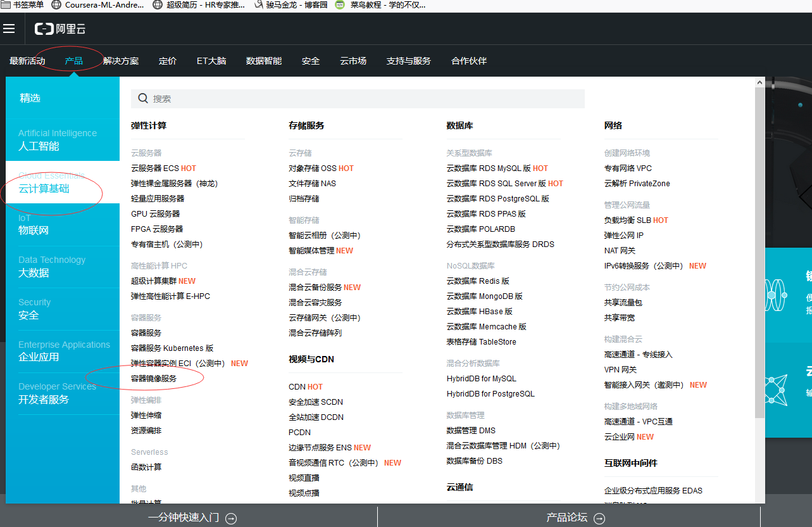The image size is (812, 527).
Task: Open the ET大脑 nav item
Action: (x=211, y=61)
